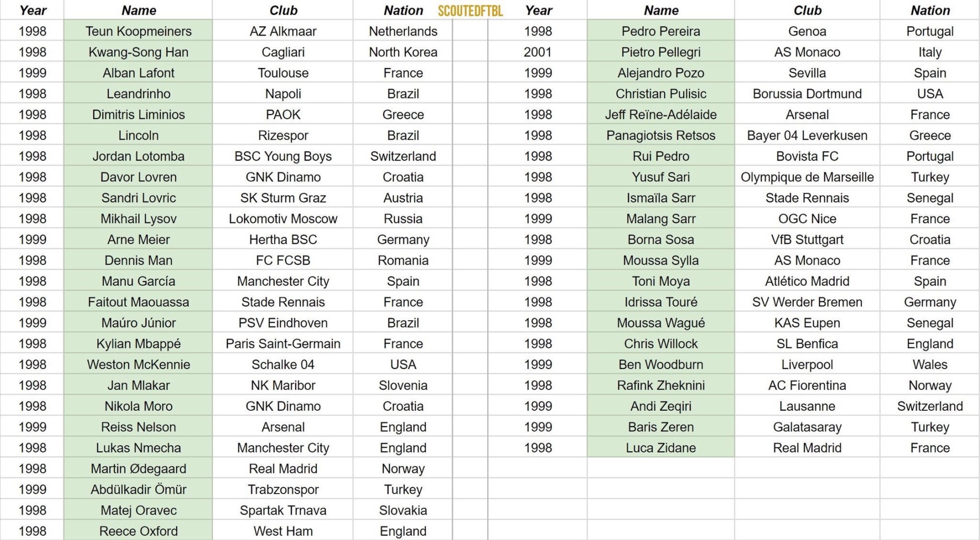Screen dimensions: 980x540
Task: Select the Olympique de Marseille club cell
Action: [x=807, y=177]
